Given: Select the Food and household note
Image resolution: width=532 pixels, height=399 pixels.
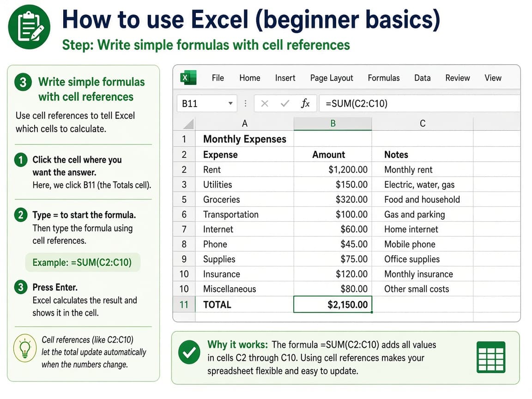Looking at the screenshot, I should coord(423,199).
